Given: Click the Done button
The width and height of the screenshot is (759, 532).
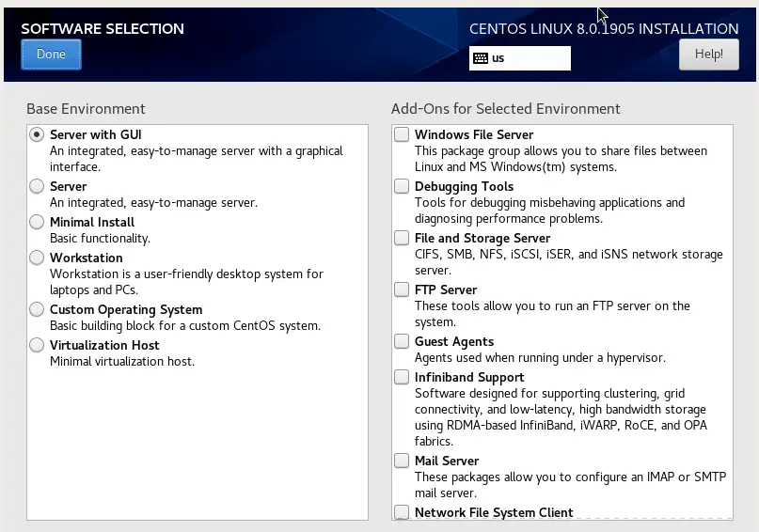Looking at the screenshot, I should (x=51, y=55).
